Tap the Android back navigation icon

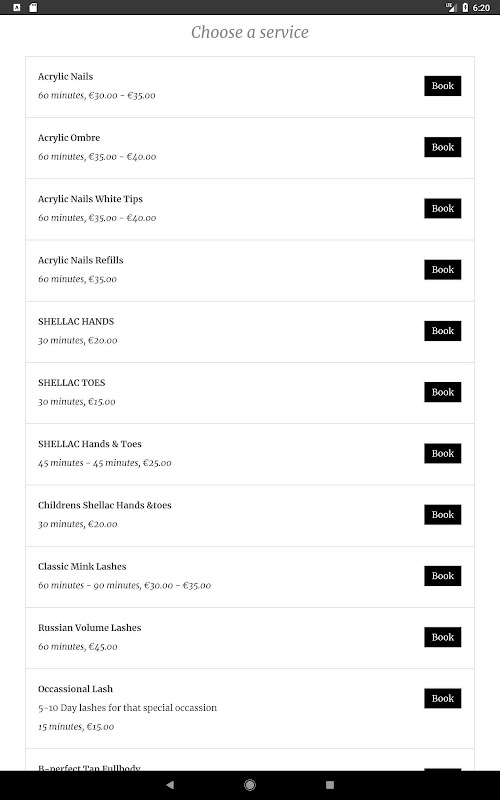click(x=170, y=785)
